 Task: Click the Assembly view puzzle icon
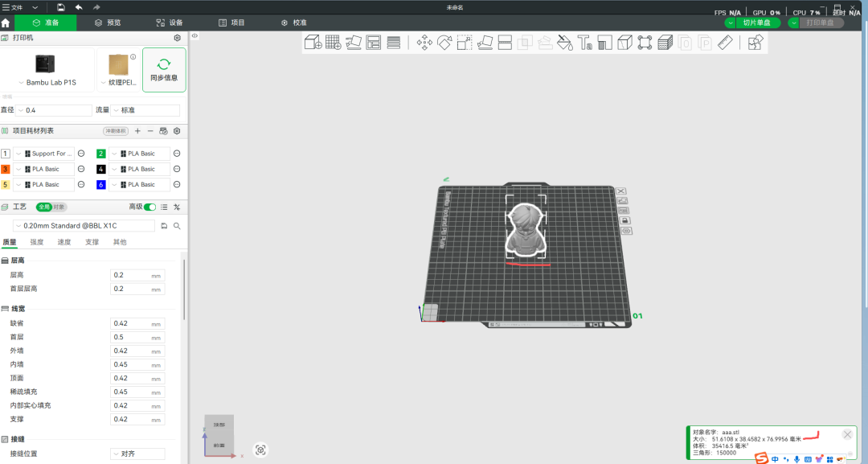[755, 42]
